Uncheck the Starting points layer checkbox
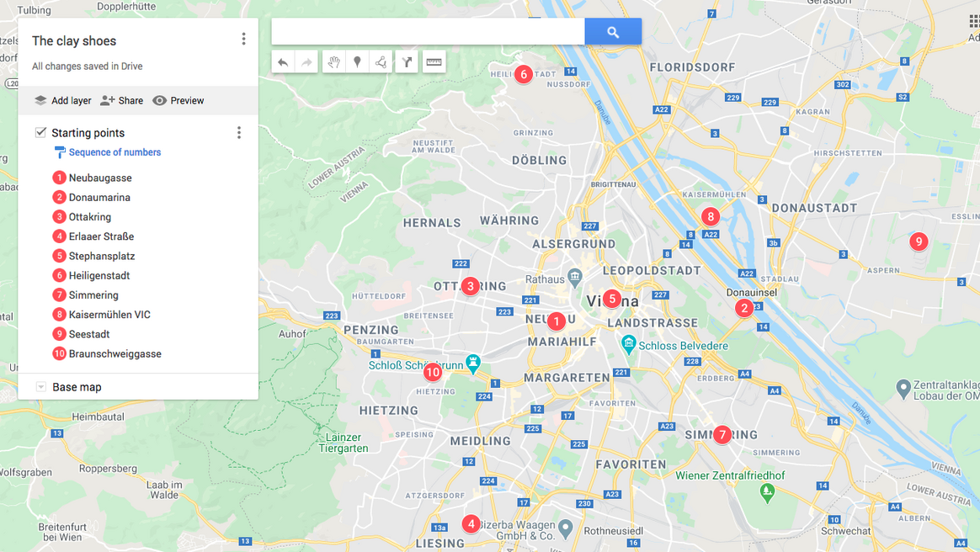This screenshot has height=552, width=980. (40, 132)
